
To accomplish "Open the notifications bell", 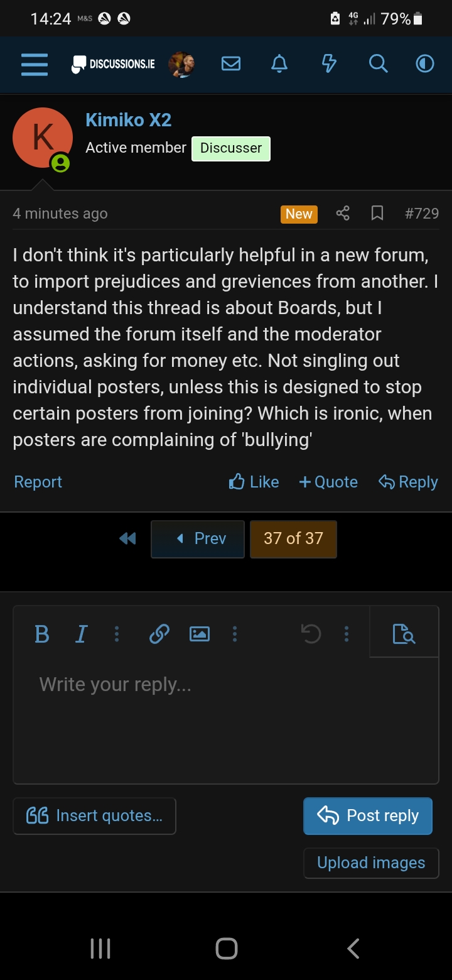I will pos(279,64).
